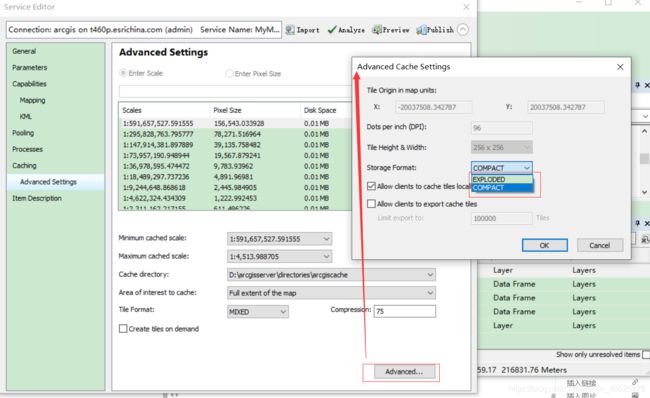The width and height of the screenshot is (650, 398).
Task: Click the Compression value input field
Action: pos(405,311)
